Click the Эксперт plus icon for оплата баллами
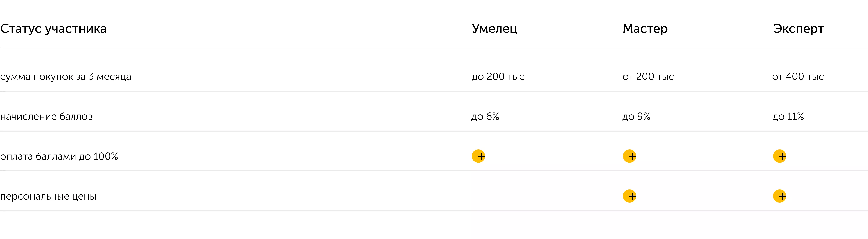 click(x=779, y=156)
